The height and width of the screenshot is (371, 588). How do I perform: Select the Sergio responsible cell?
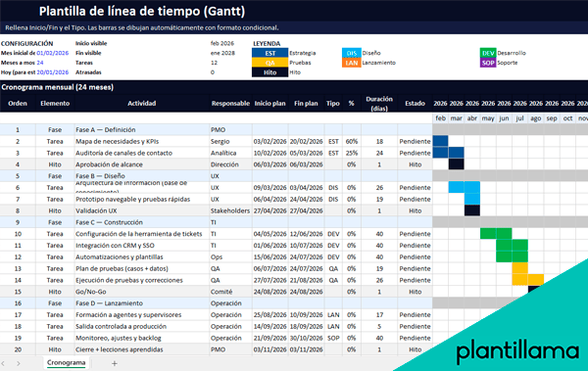pyautogui.click(x=230, y=141)
